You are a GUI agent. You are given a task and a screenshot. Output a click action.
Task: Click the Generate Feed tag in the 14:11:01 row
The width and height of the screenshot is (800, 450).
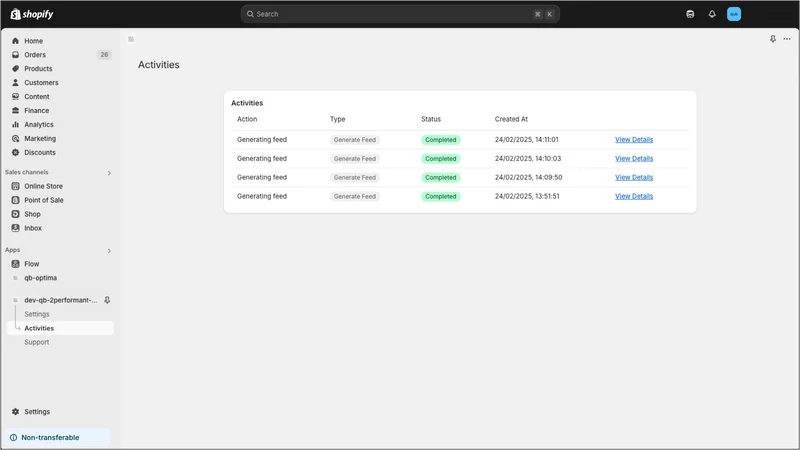click(355, 140)
